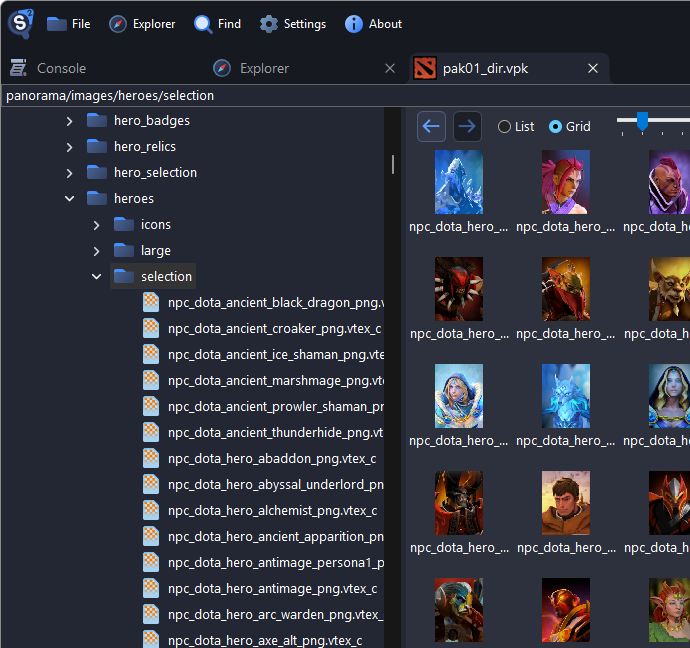Click texture icon of npc_dota_hero_antimage_png file

[x=151, y=588]
